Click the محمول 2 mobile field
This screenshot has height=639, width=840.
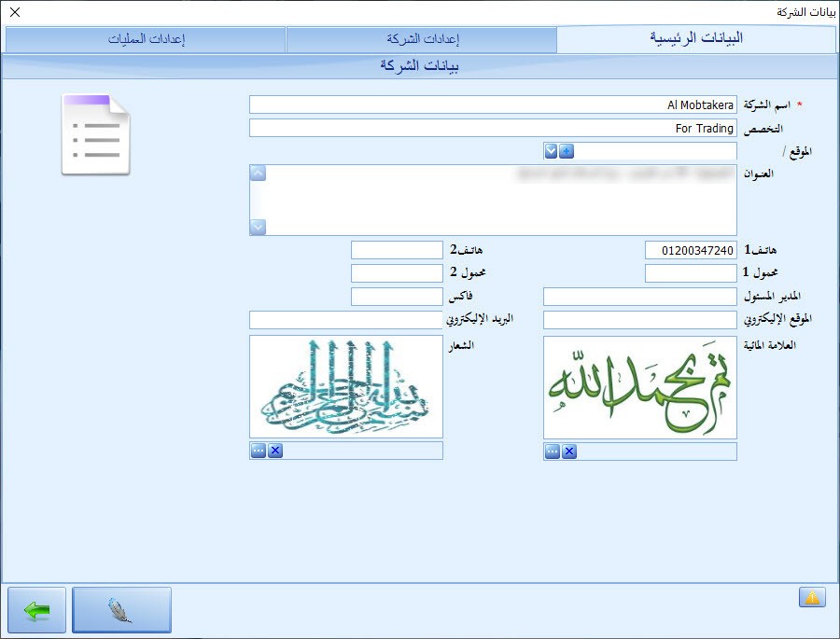pyautogui.click(x=397, y=273)
